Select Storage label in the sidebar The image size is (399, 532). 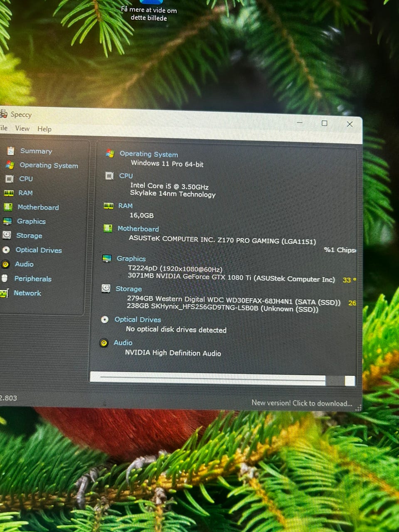(x=29, y=235)
